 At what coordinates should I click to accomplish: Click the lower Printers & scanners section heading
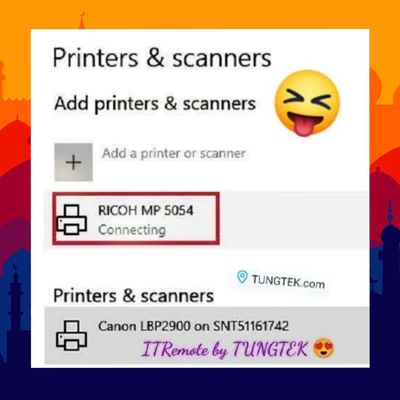point(133,296)
